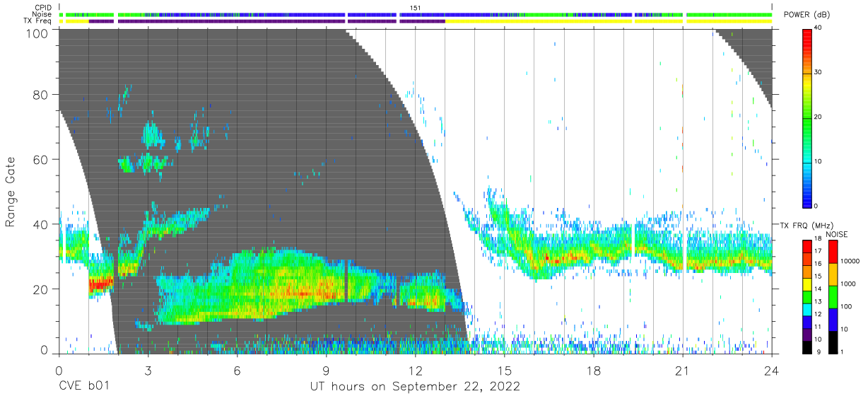Click the POWER (dB) colorbar title

coord(807,15)
